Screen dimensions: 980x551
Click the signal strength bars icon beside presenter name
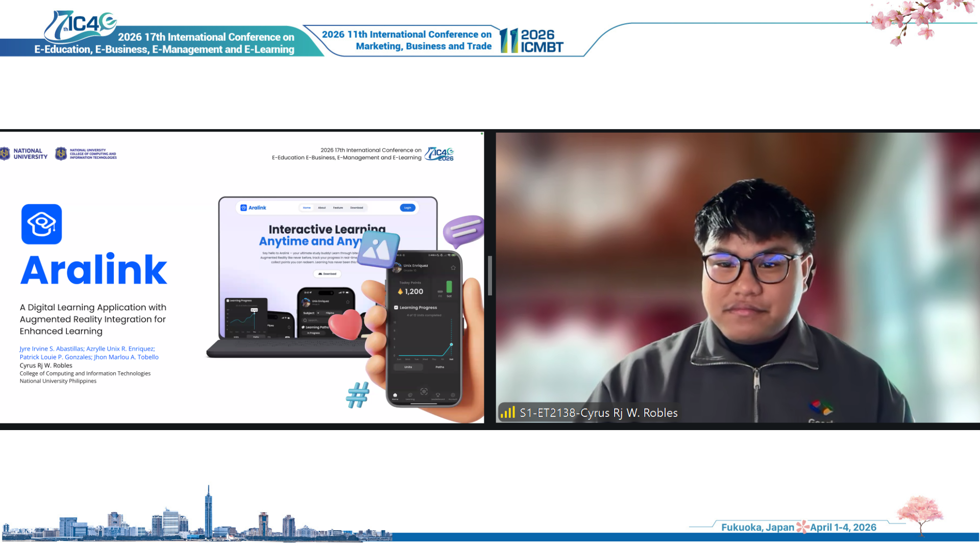pos(508,412)
